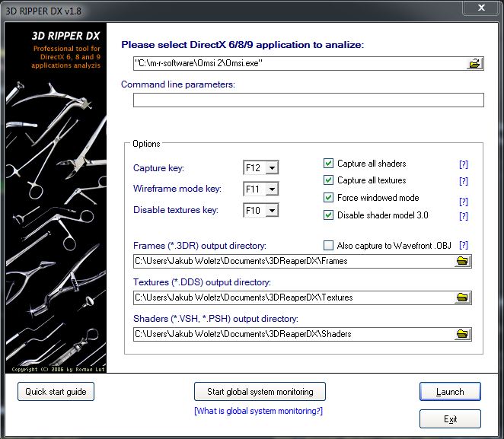The width and height of the screenshot is (504, 439).
Task: Click Start global system monitoring button
Action: pyautogui.click(x=260, y=392)
